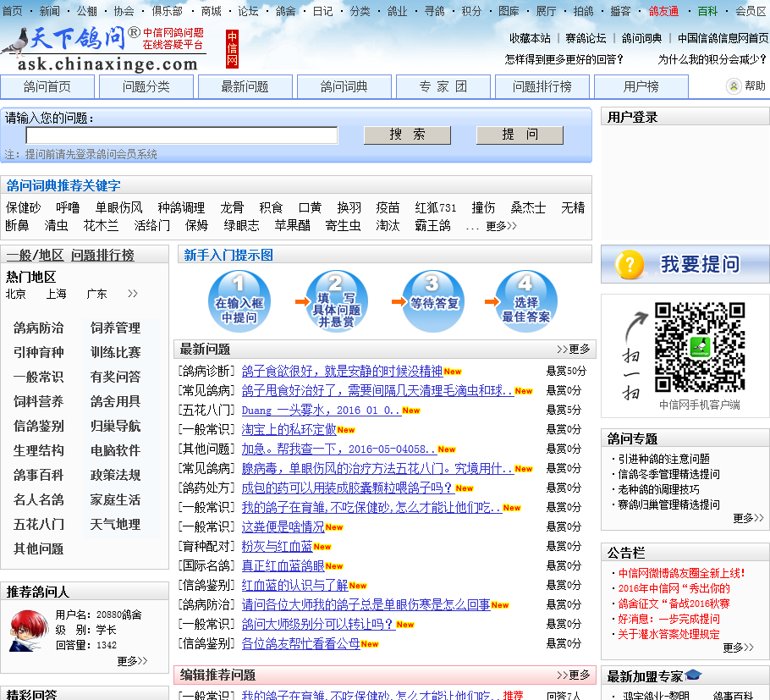Screen dimensions: 770x700
Task: Click the 搜索 button
Action: [x=407, y=135]
